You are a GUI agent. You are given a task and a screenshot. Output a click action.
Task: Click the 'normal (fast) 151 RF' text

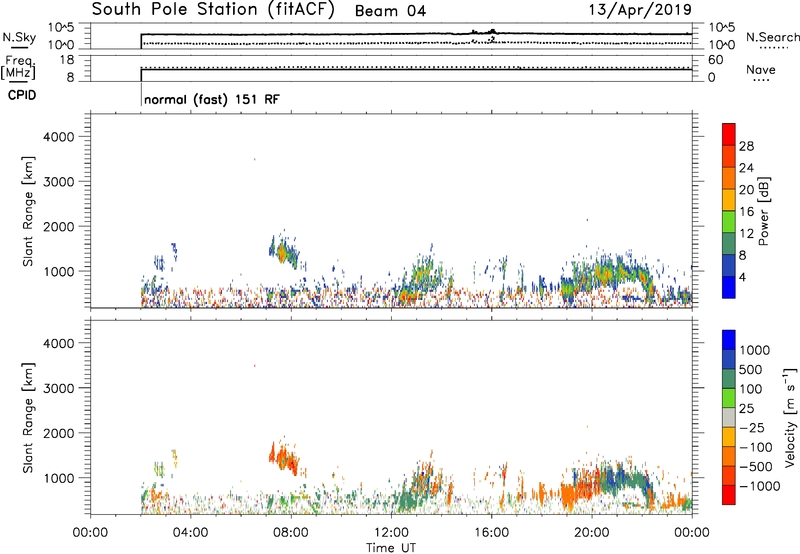[x=212, y=99]
